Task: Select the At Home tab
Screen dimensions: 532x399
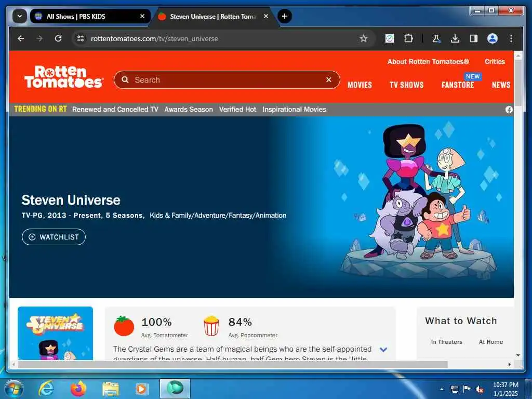Action: coord(490,342)
